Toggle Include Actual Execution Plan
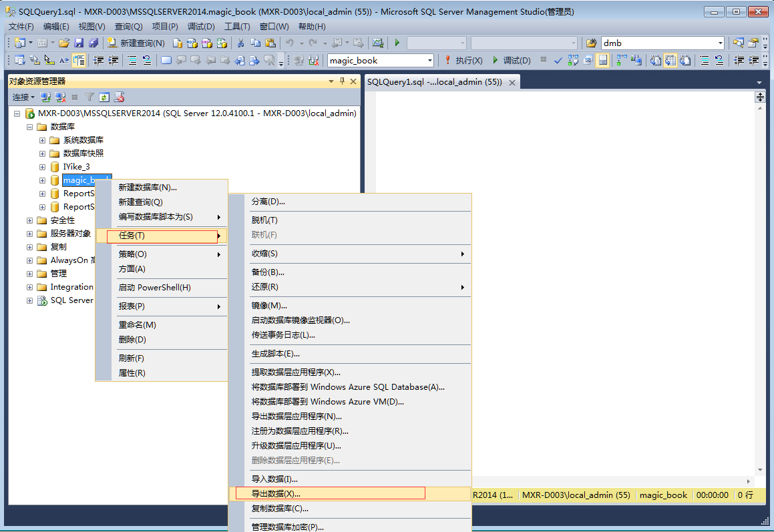 (622, 60)
